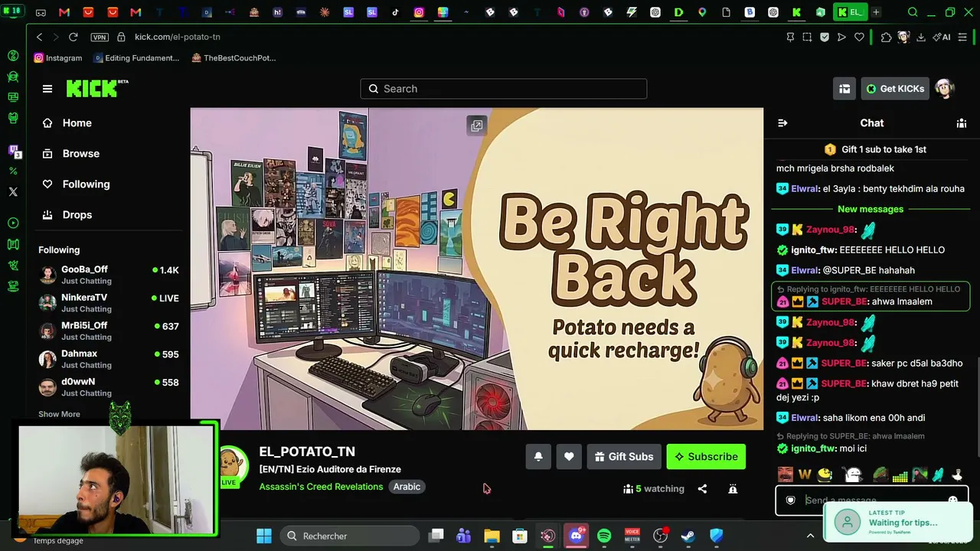Viewport: 980px width, 551px height.
Task: Show hidden system tray icons
Action: pos(810,536)
